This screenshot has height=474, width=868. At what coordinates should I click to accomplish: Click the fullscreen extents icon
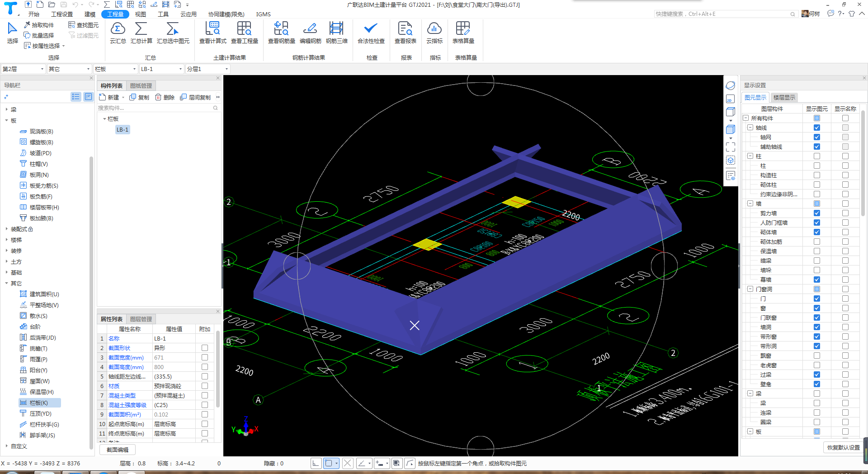pyautogui.click(x=730, y=147)
